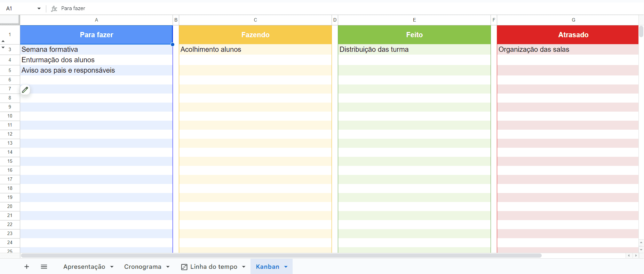
Task: Open the Kanban tab options arrow
Action: tap(286, 267)
